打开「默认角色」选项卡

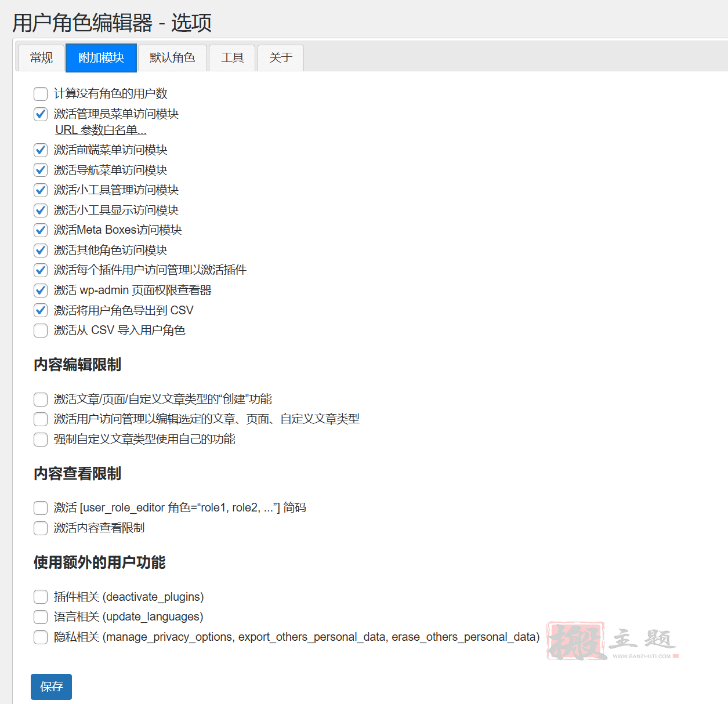coord(172,57)
